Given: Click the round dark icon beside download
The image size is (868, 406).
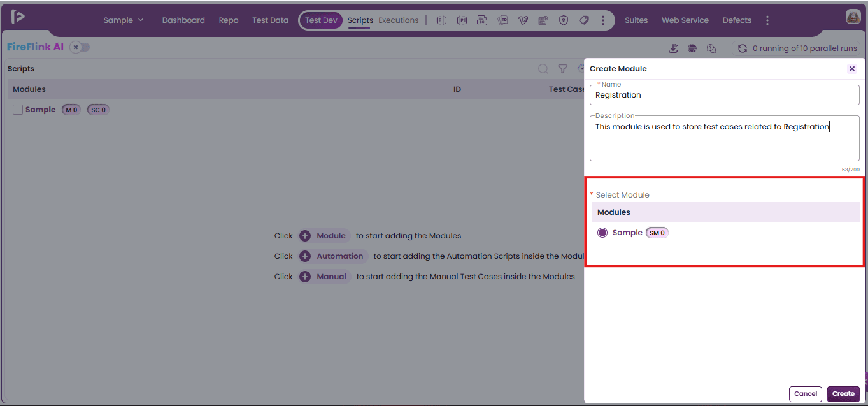Looking at the screenshot, I should [692, 48].
